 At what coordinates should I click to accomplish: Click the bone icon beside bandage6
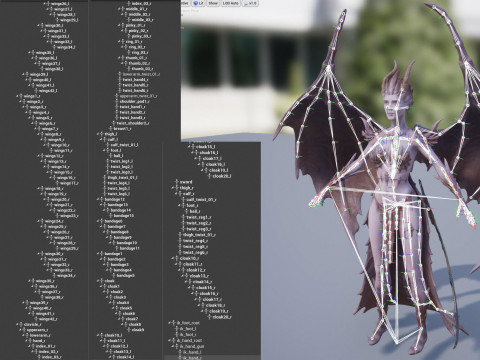point(102,221)
